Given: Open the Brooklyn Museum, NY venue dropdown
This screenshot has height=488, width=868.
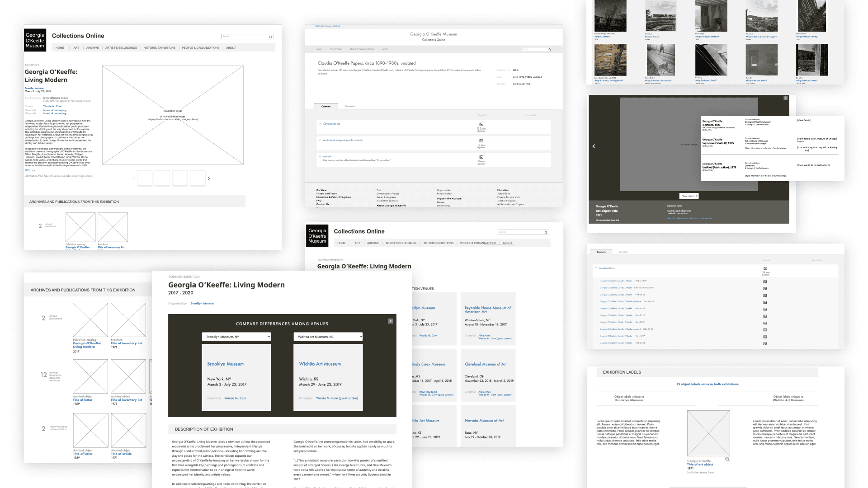Looking at the screenshot, I should [236, 337].
